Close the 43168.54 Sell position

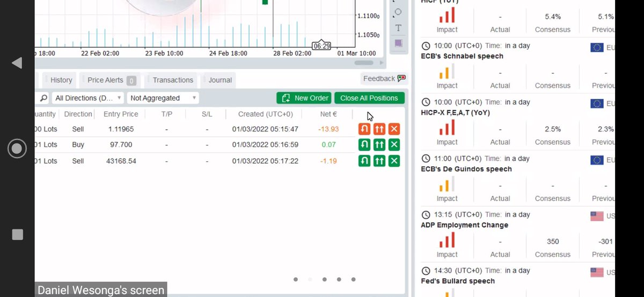click(394, 161)
